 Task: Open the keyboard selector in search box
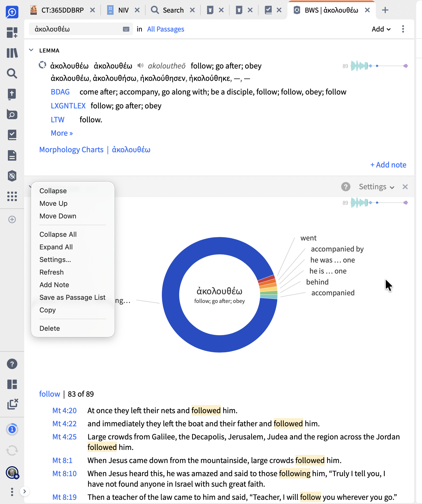(126, 29)
